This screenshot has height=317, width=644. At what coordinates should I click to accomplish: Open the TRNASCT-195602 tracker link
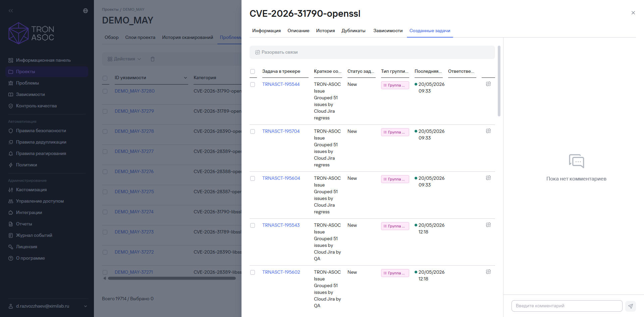281,272
